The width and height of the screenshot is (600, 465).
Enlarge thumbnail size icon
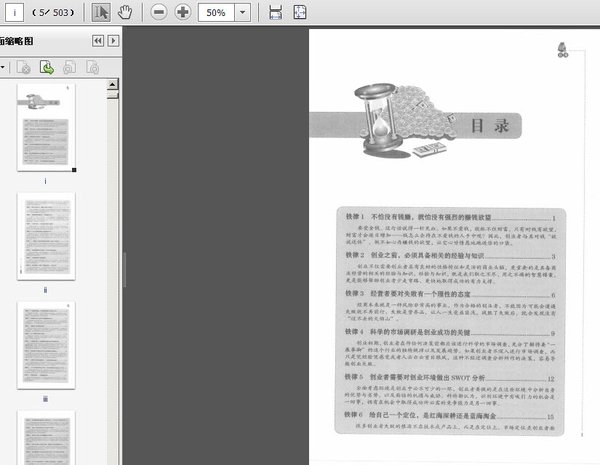click(x=92, y=68)
